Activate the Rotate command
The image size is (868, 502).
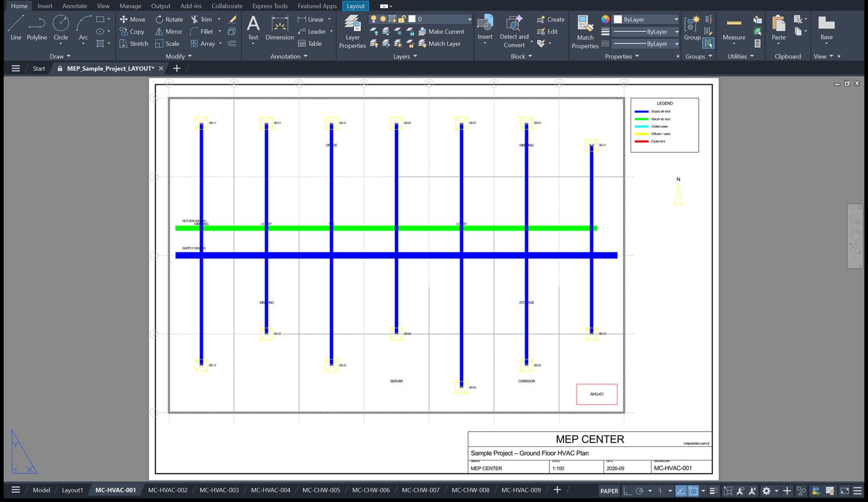(x=169, y=19)
